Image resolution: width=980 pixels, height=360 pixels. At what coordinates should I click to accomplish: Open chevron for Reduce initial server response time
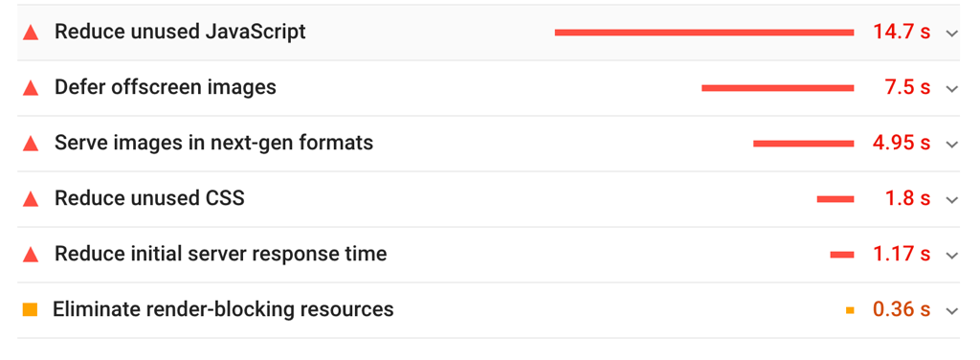coord(952,255)
